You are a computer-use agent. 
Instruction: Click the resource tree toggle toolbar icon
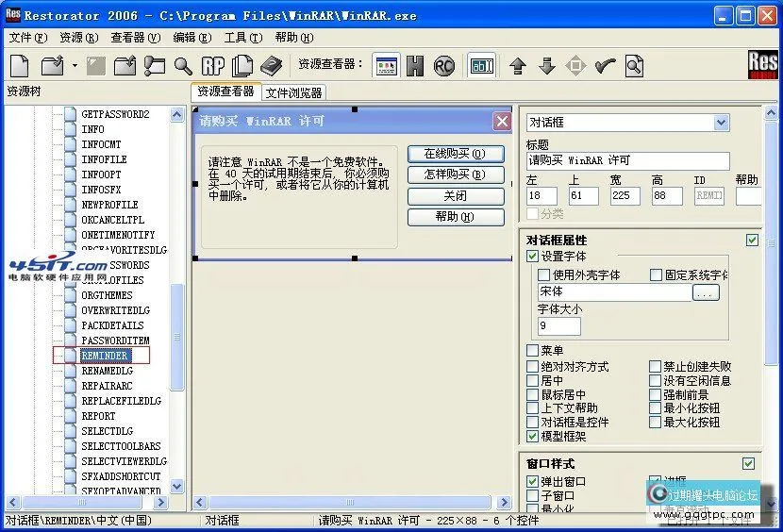point(155,65)
